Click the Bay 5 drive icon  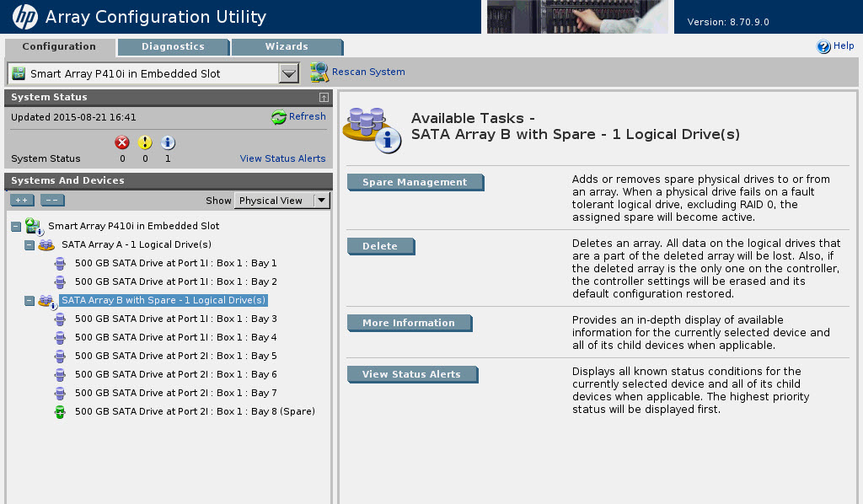[x=60, y=356]
